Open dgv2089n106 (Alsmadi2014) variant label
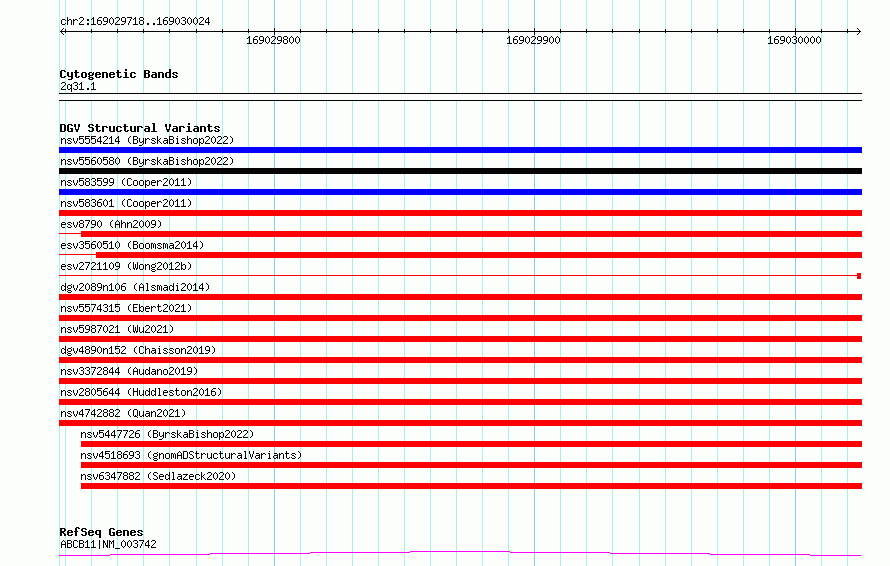 pos(135,287)
